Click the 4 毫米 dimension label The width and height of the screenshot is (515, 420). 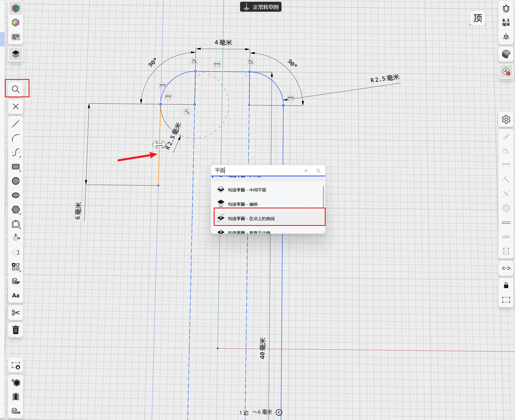coord(223,43)
